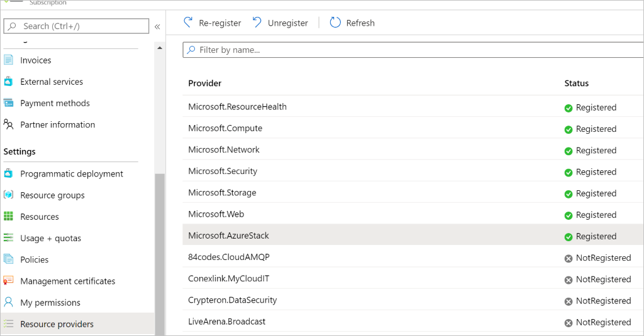Open the Policies menu item

click(x=34, y=259)
